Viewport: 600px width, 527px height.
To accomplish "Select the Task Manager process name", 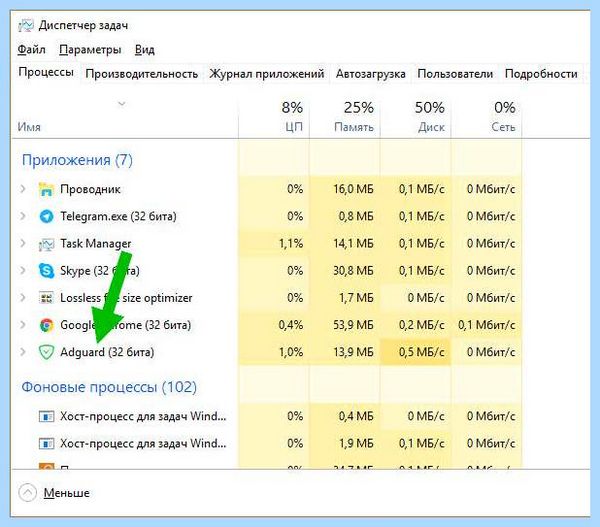I will coord(96,243).
